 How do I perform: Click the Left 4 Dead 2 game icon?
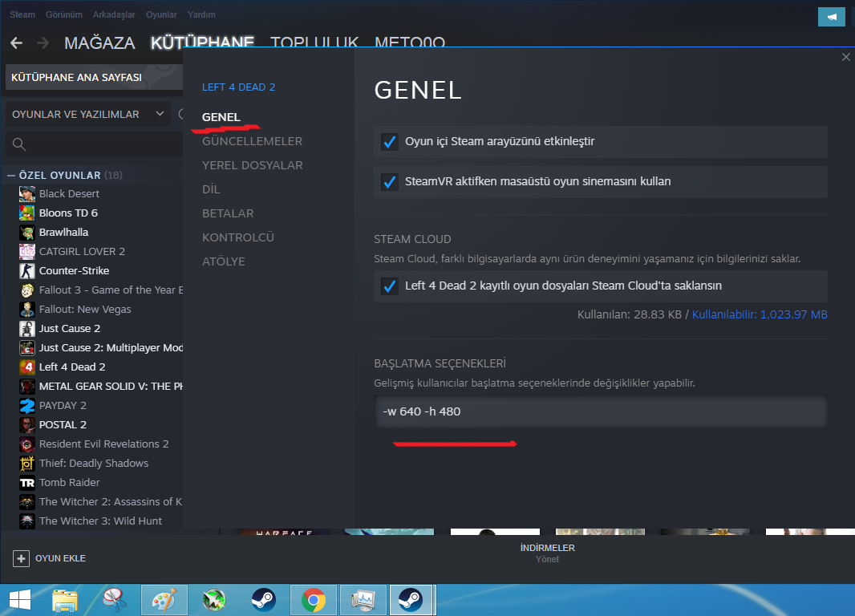(x=26, y=367)
